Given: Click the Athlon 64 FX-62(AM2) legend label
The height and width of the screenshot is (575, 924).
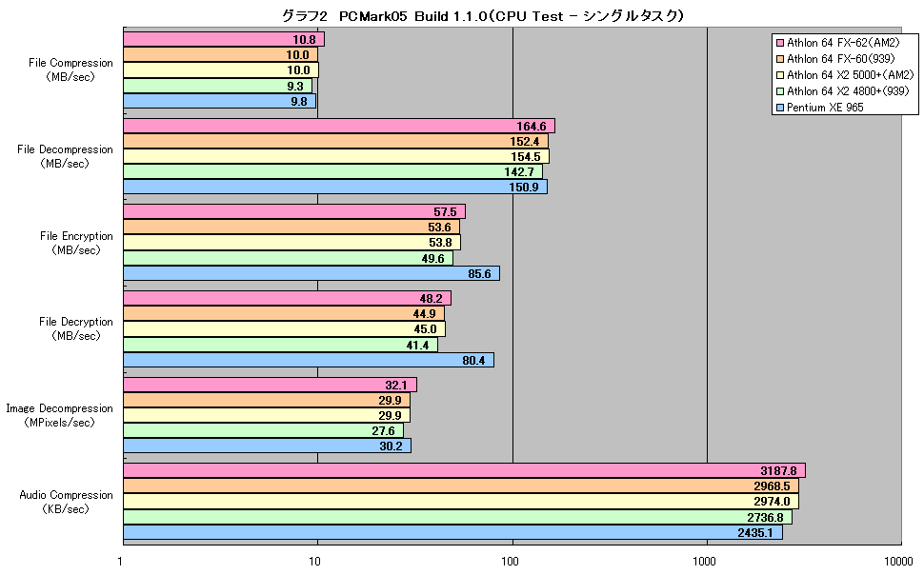Looking at the screenshot, I should tap(843, 43).
